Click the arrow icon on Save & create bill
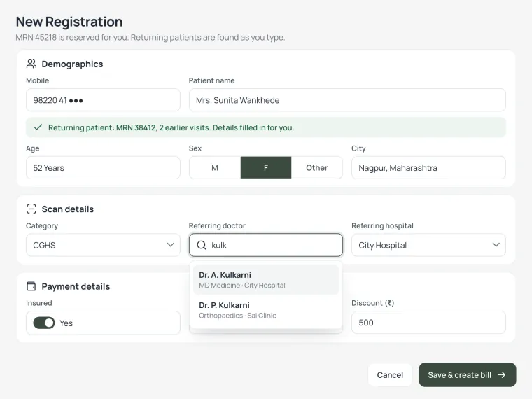Viewport: 532px width, 399px height. (x=502, y=375)
